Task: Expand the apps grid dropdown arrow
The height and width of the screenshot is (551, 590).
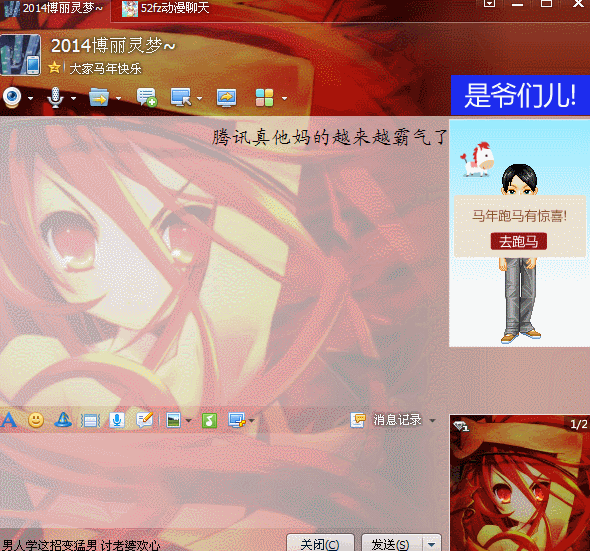Action: [x=284, y=99]
